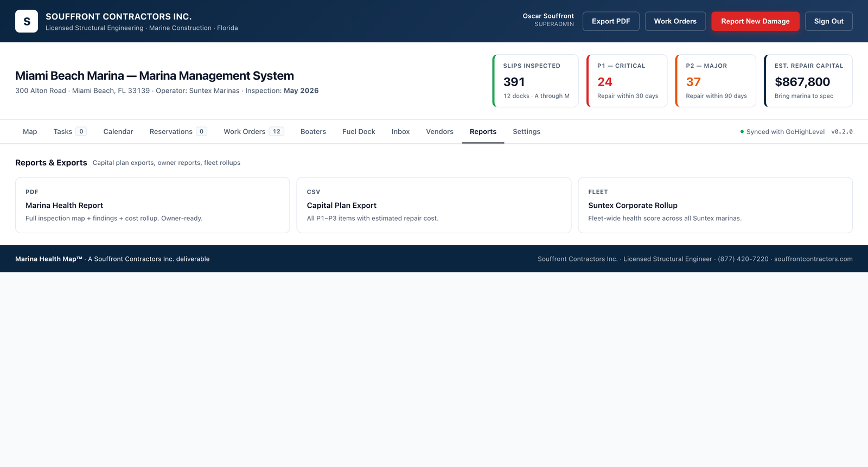
Task: Click the Reservations tab count badge 0
Action: coord(201,132)
